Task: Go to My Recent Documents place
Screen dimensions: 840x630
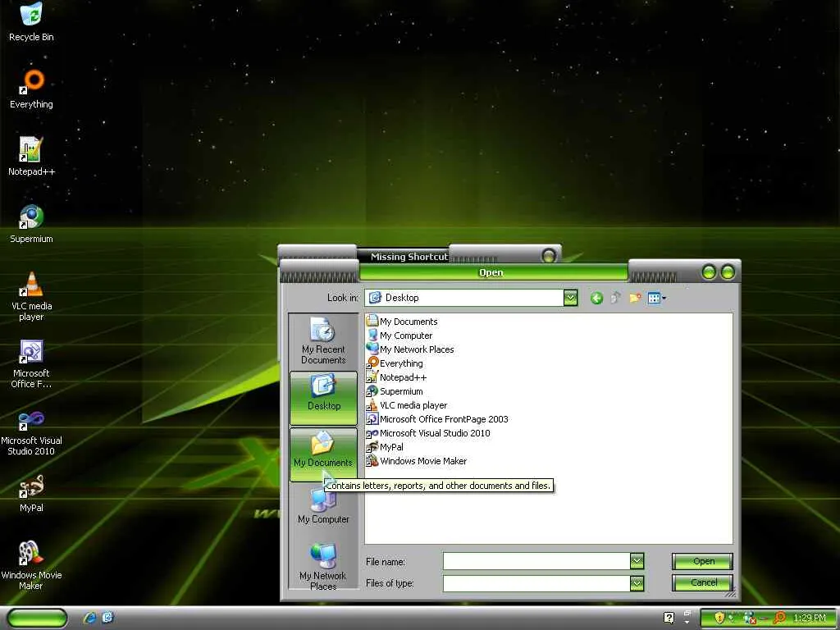Action: [x=323, y=341]
